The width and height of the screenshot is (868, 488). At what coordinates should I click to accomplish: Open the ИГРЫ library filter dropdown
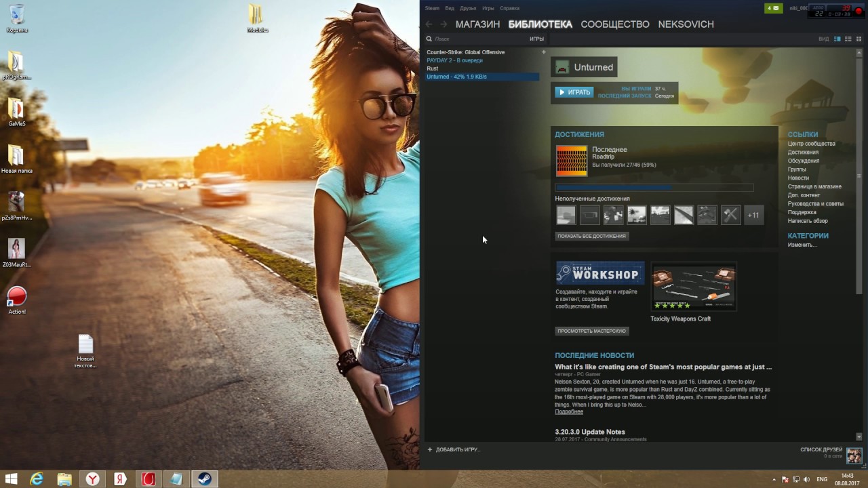point(536,39)
